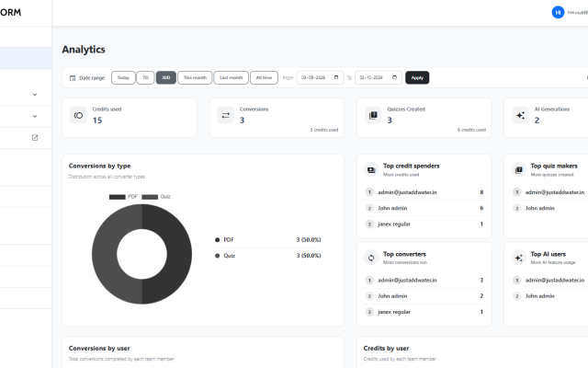This screenshot has height=368, width=588.
Task: Click the AI Generations sparkle icon
Action: coord(520,115)
